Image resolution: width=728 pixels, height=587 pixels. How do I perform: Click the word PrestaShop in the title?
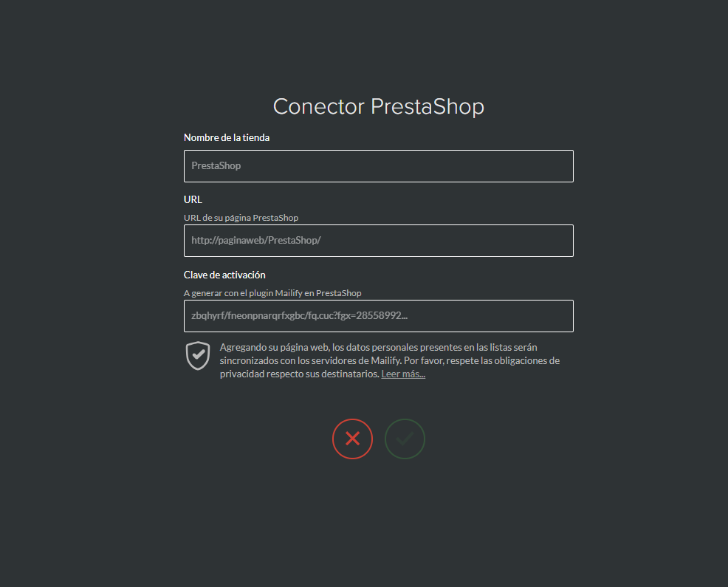427,106
